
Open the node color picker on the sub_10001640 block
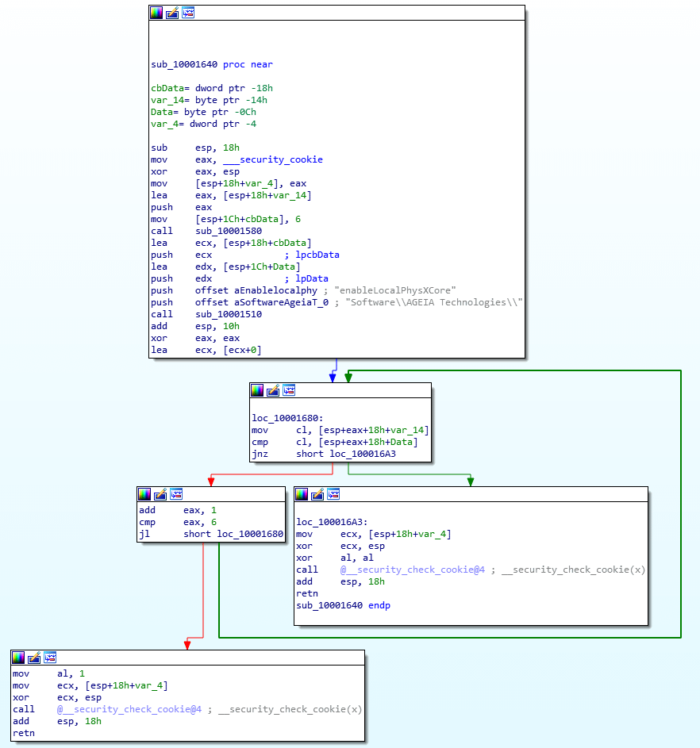tap(156, 12)
